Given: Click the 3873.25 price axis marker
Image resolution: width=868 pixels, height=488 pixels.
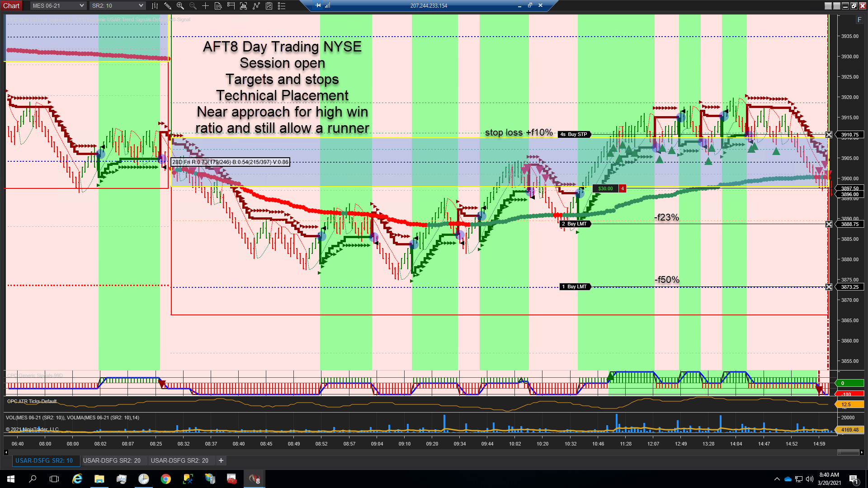Looking at the screenshot, I should click(849, 287).
